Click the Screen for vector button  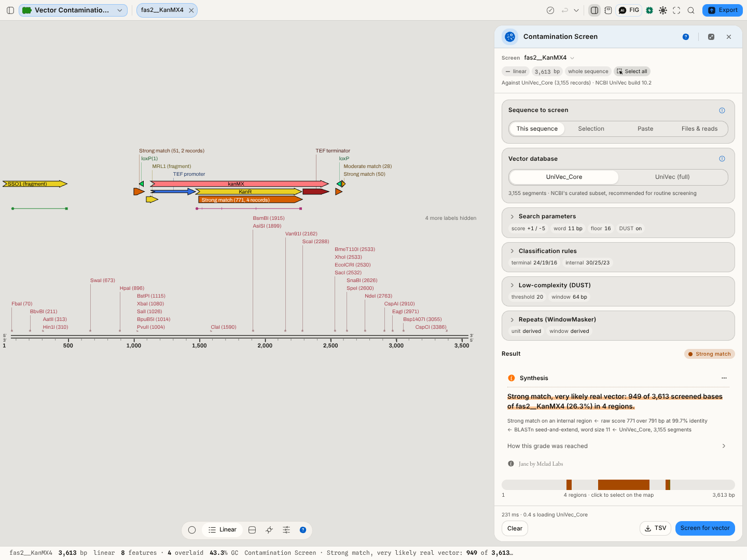click(705, 528)
